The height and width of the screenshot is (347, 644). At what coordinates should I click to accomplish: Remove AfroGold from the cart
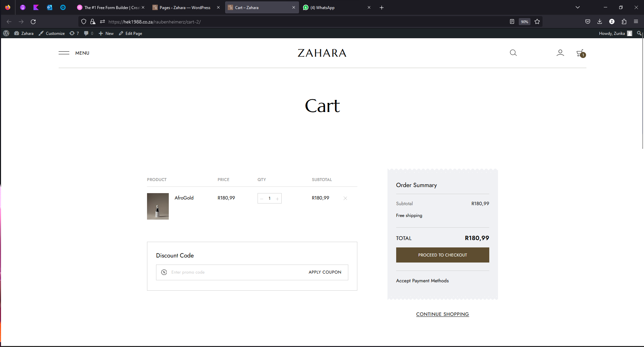tap(345, 198)
